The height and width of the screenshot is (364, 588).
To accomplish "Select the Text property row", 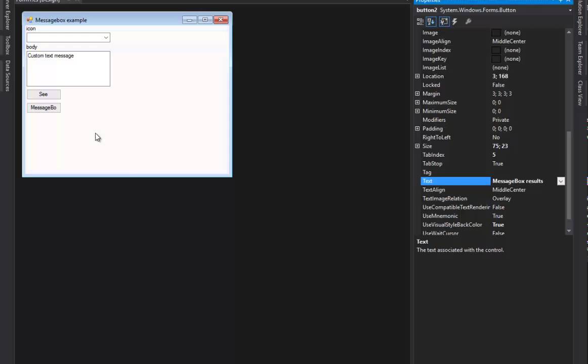I will tap(493, 181).
